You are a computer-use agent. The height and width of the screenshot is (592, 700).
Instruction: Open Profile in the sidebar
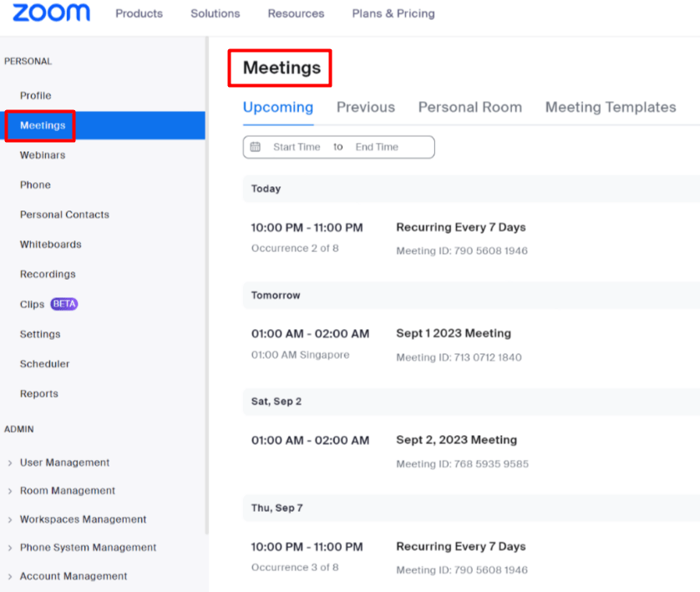pos(36,95)
